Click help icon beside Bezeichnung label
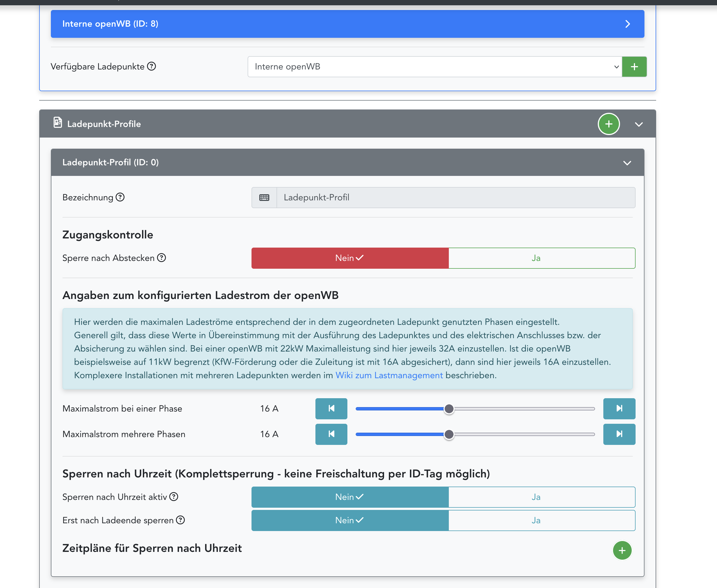Image resolution: width=717 pixels, height=588 pixels. tap(120, 197)
